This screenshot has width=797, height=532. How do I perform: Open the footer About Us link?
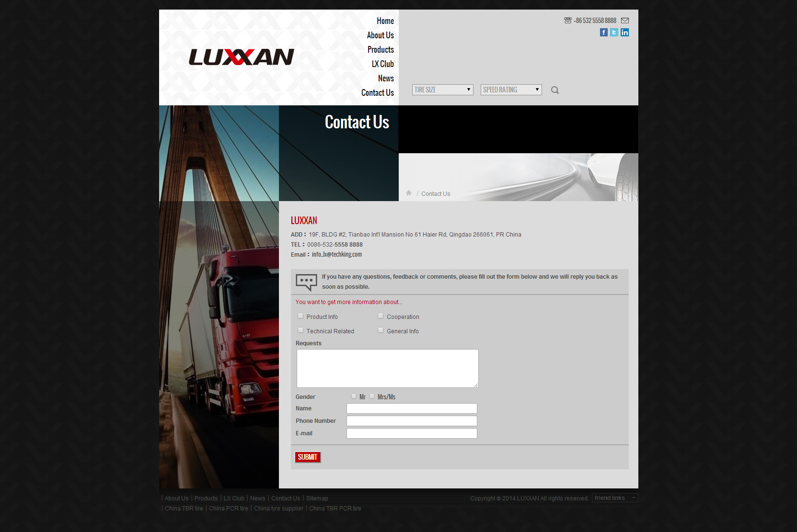click(177, 498)
